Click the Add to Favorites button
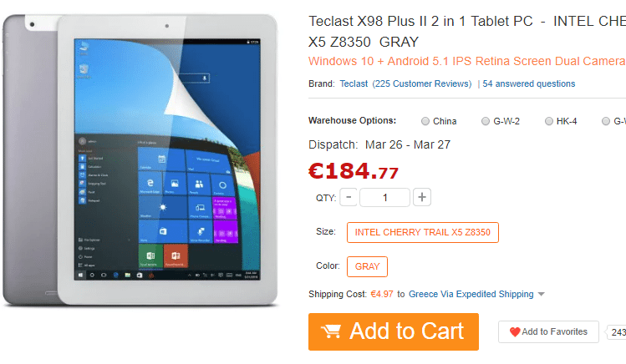626x364 pixels. (548, 331)
